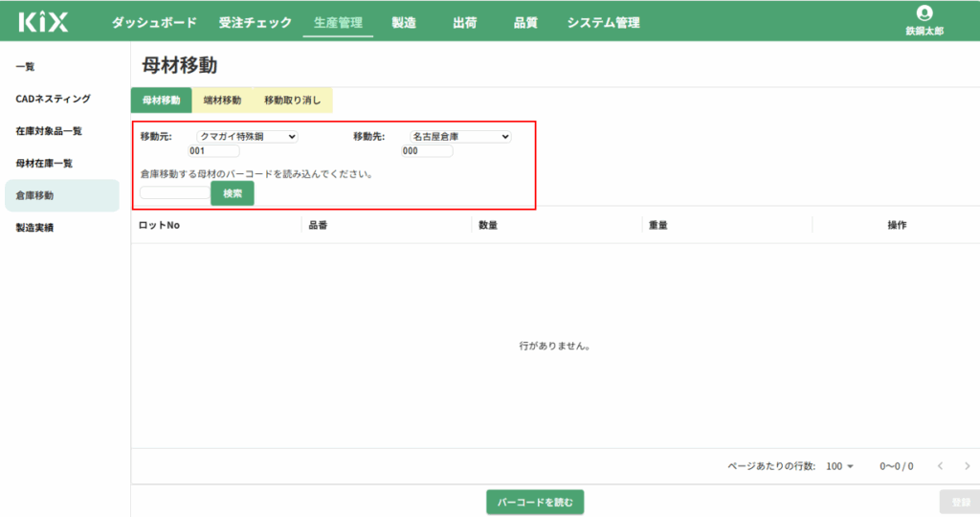Open rows-per-page dropdown showing 100
980x517 pixels.
coord(838,466)
